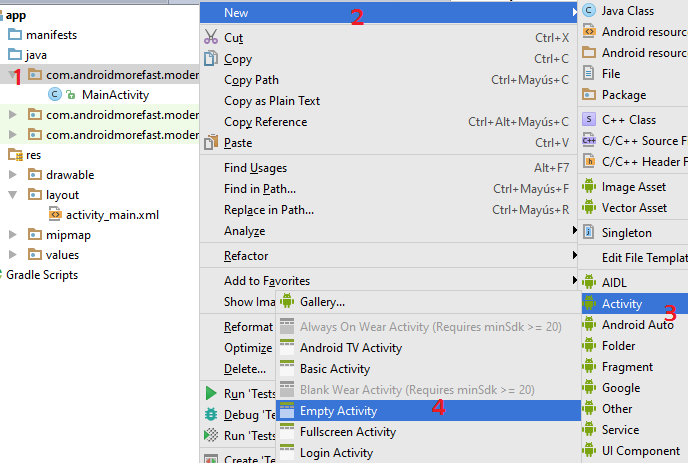Viewport: 688px width, 463px height.
Task: Click the activity_main.xml file icon
Action: (x=55, y=215)
